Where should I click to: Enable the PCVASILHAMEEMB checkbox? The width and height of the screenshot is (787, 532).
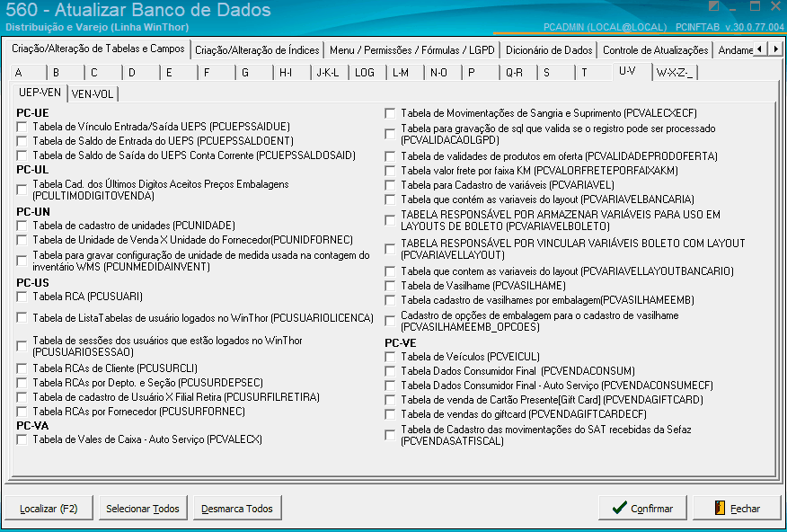click(390, 300)
